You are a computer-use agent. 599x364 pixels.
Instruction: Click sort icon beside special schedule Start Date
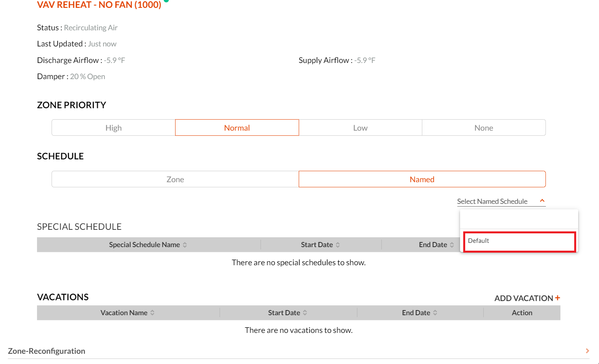tap(338, 245)
